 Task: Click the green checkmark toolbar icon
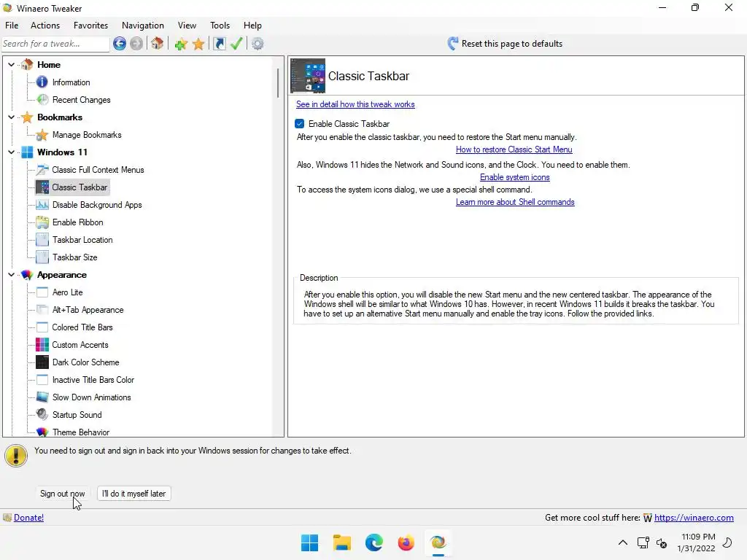coord(236,44)
